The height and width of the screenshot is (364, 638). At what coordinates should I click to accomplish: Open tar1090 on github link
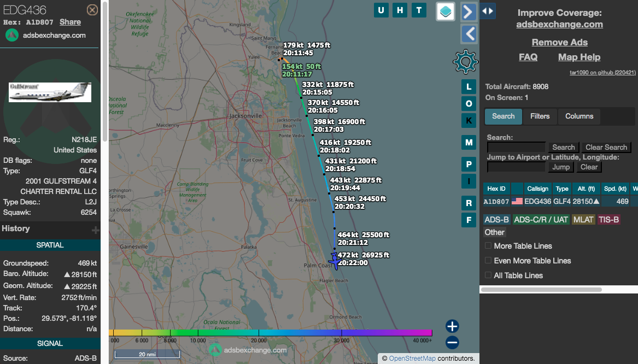pos(602,72)
